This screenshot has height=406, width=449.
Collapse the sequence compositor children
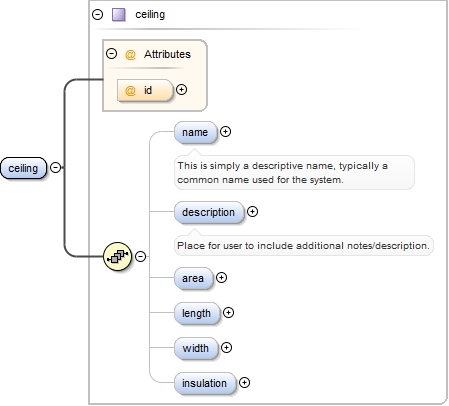point(141,256)
